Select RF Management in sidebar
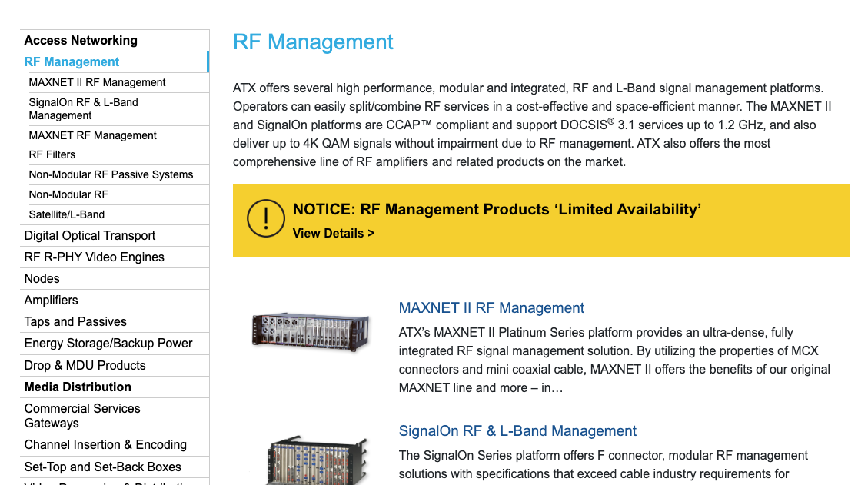Image resolution: width=868 pixels, height=485 pixels. [72, 62]
